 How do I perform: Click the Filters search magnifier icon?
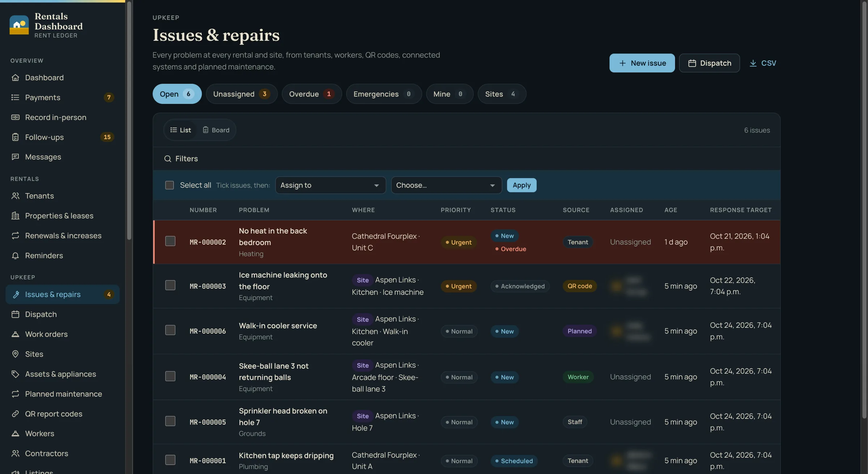tap(167, 159)
